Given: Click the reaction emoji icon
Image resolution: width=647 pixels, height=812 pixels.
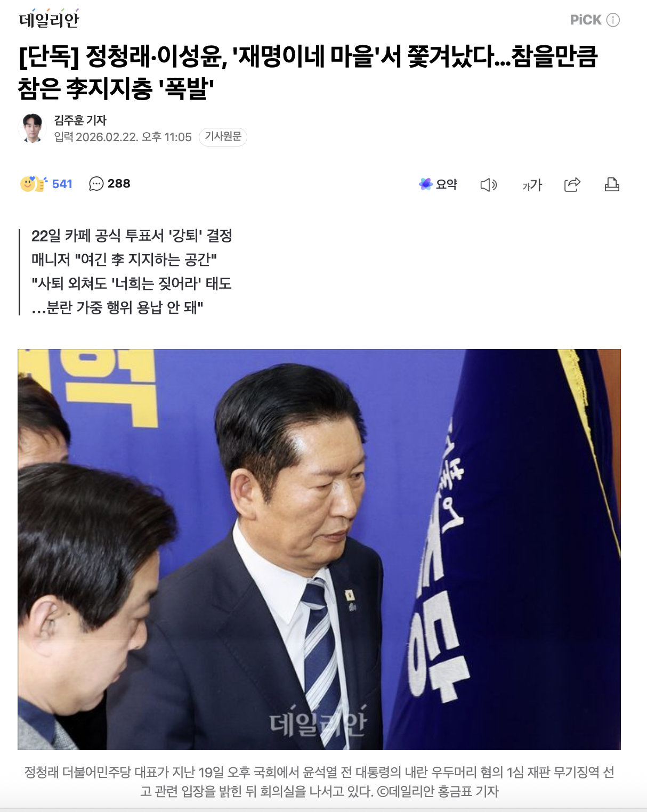Looking at the screenshot, I should click(x=34, y=184).
